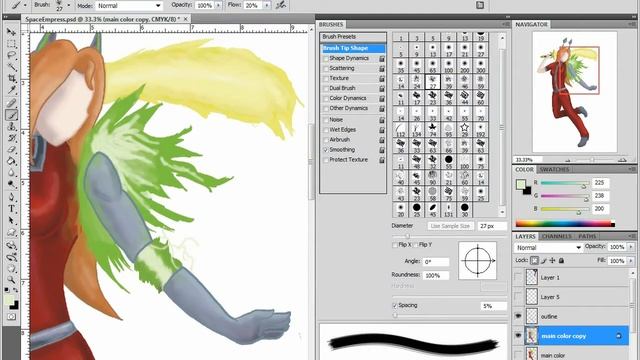Open Brush Presets list
The image size is (640, 360).
pyautogui.click(x=353, y=37)
